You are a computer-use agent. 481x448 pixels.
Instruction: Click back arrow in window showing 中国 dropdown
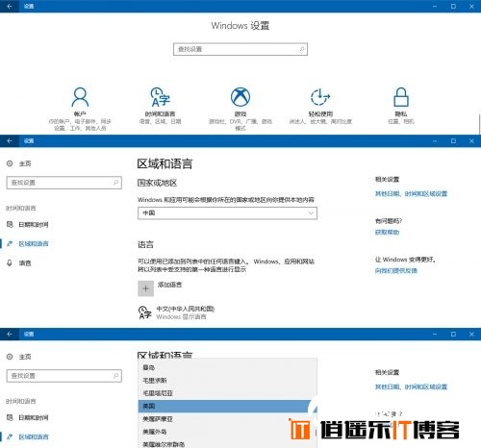click(10, 140)
